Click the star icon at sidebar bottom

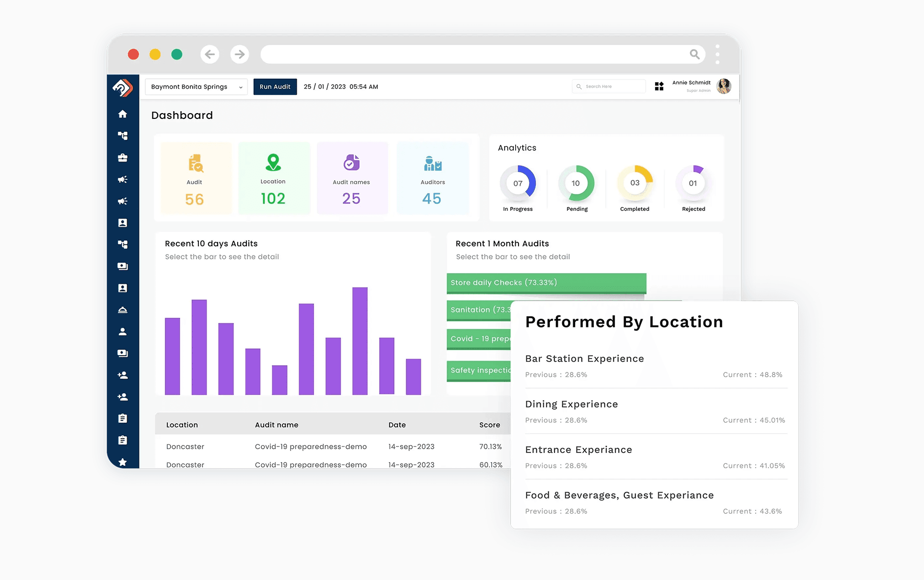click(123, 462)
